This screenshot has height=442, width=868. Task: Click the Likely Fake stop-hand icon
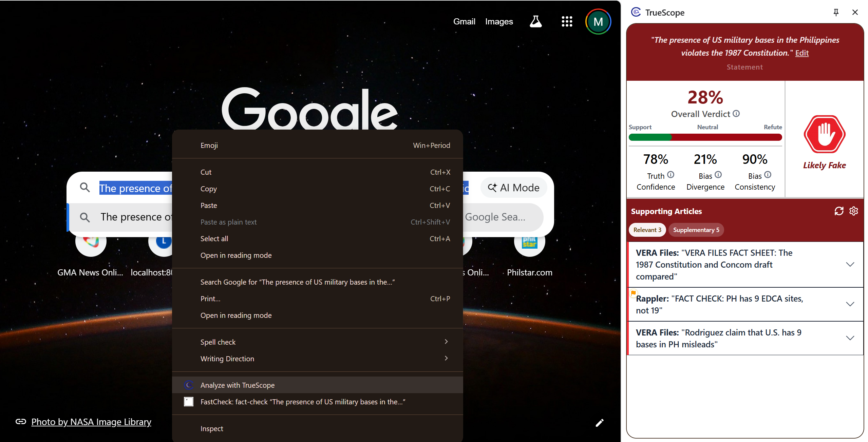824,134
